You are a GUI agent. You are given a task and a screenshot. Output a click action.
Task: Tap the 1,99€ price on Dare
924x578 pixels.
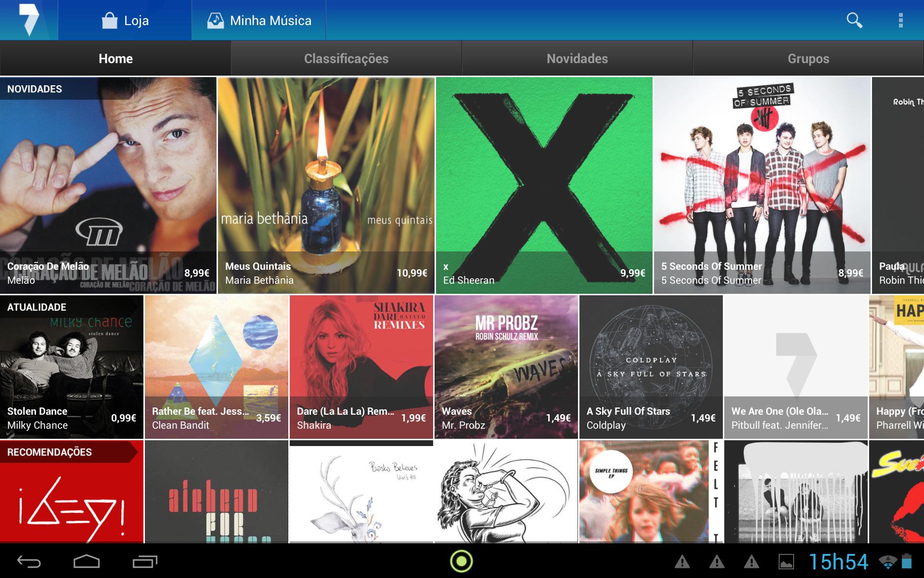pyautogui.click(x=413, y=418)
